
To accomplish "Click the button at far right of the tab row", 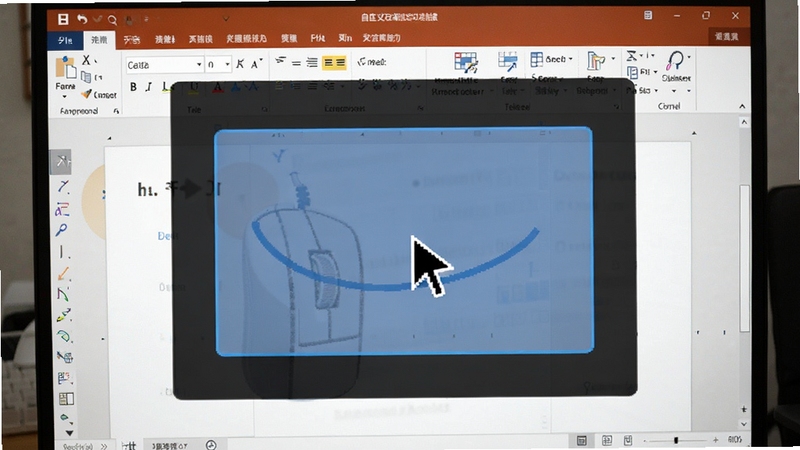I will (x=727, y=36).
